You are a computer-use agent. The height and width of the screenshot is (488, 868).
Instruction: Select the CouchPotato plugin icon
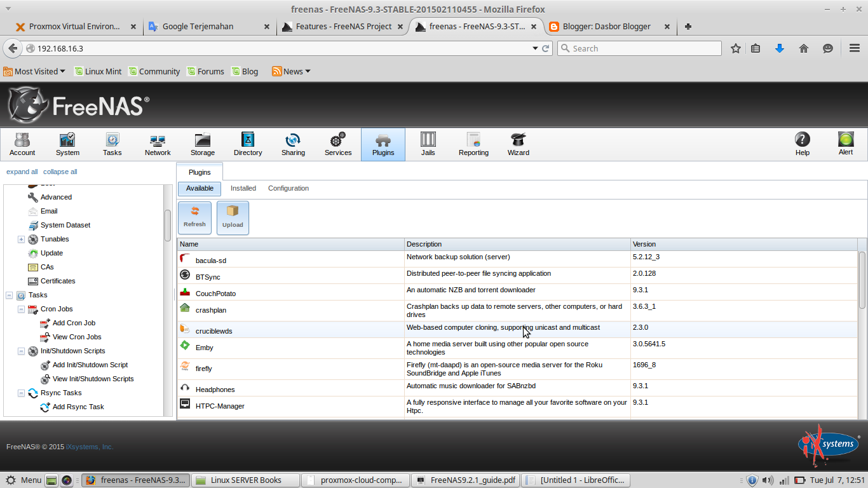[x=185, y=292]
